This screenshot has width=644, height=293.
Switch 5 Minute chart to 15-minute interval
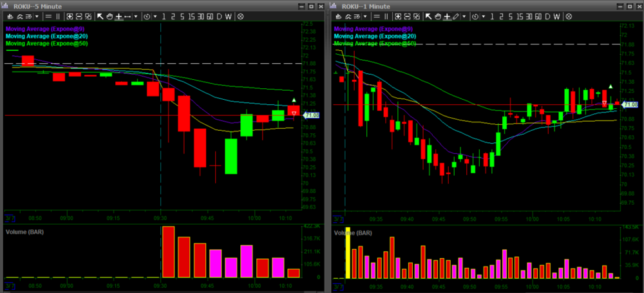click(x=190, y=16)
